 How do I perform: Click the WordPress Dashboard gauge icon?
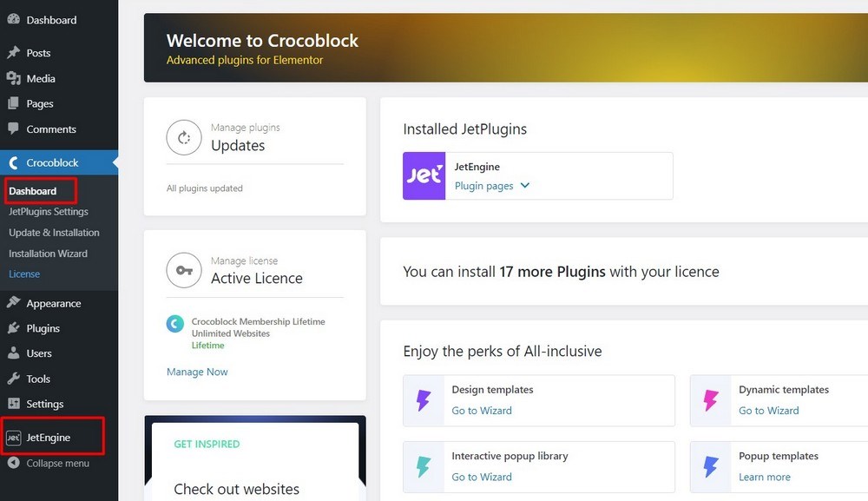coord(13,19)
